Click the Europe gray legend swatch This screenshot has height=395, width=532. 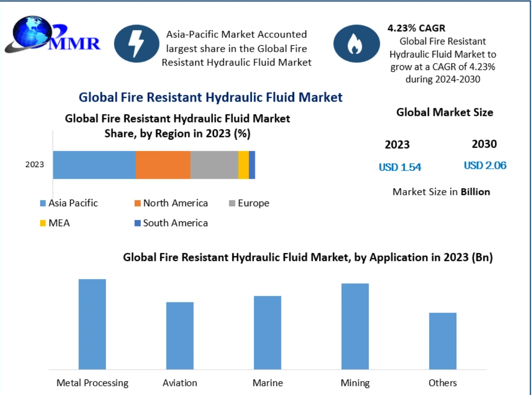click(232, 203)
